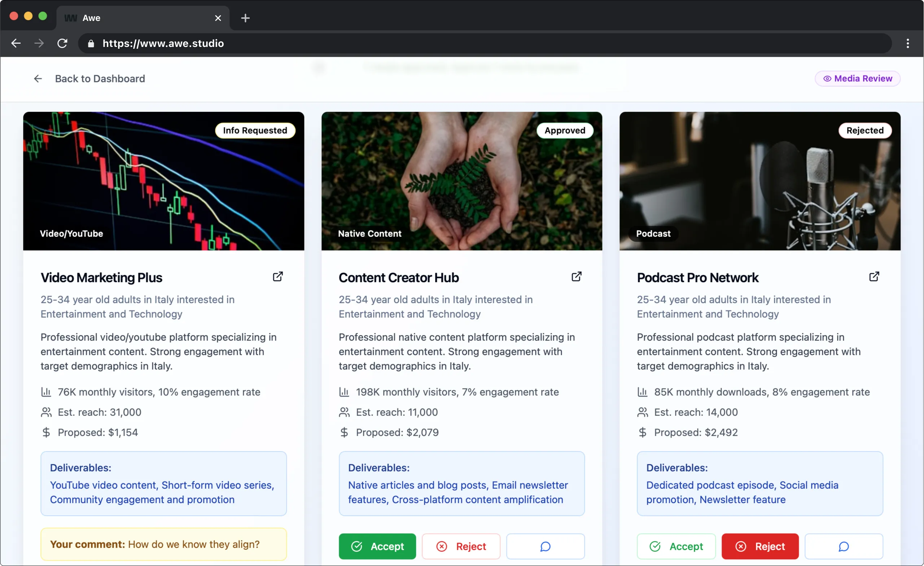Open a new browser tab
Image resolution: width=924 pixels, height=566 pixels.
pos(245,18)
